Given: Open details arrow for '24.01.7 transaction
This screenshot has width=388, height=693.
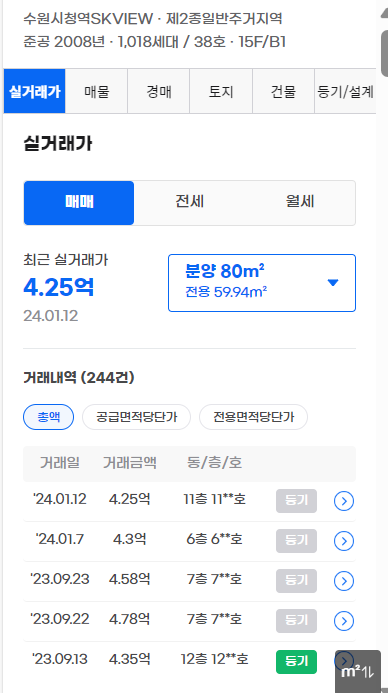Looking at the screenshot, I should 344,541.
